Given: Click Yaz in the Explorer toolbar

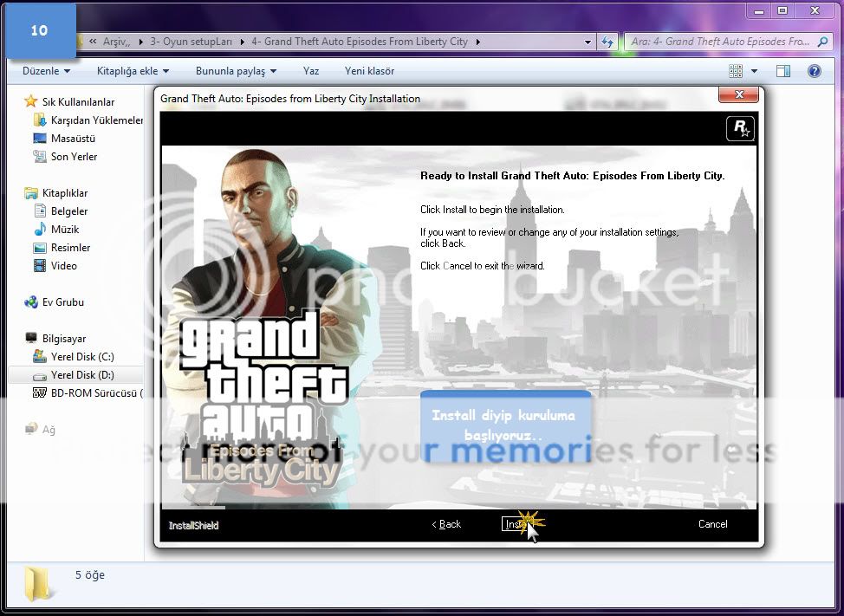Looking at the screenshot, I should pos(311,71).
